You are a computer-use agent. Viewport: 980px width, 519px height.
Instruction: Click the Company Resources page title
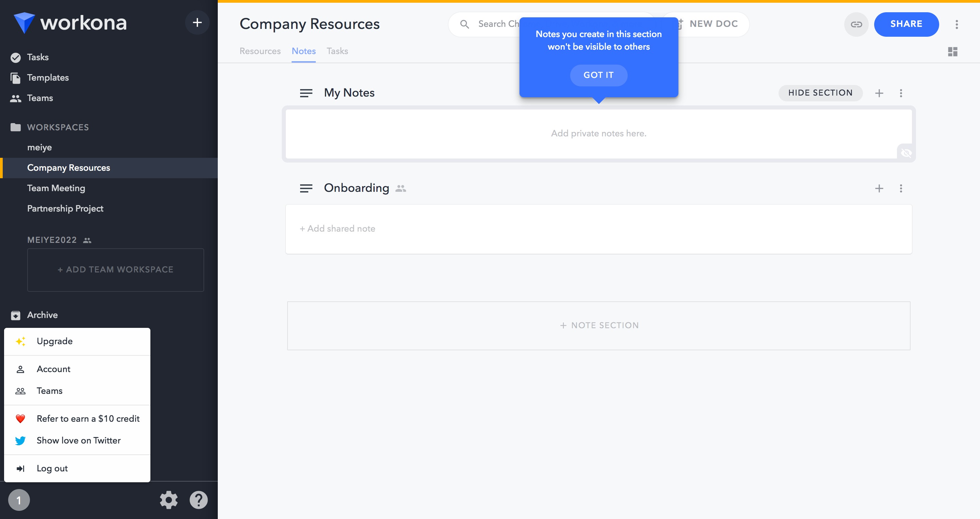coord(309,24)
